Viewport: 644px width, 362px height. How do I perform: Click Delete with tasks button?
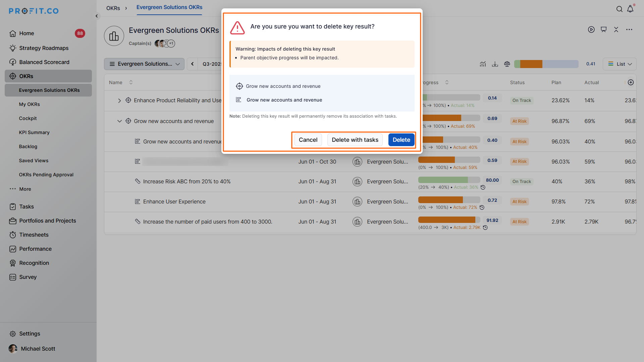click(355, 140)
